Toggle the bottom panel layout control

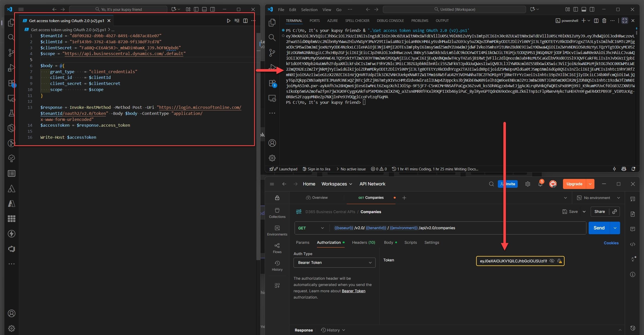pos(584,9)
